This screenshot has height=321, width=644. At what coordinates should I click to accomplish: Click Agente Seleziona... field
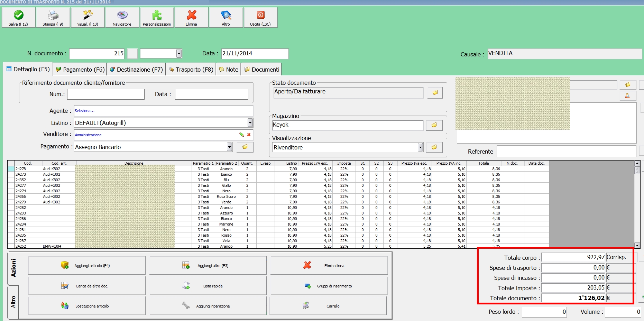tap(163, 111)
